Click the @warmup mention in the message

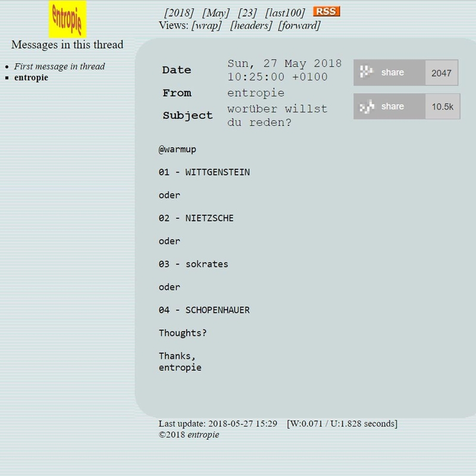[x=177, y=149]
